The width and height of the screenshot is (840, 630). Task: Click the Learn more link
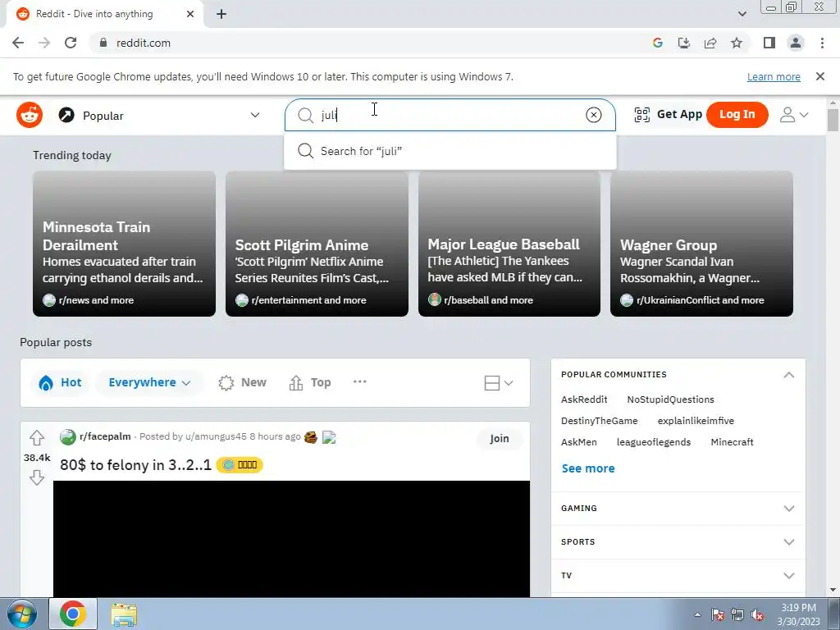(774, 76)
